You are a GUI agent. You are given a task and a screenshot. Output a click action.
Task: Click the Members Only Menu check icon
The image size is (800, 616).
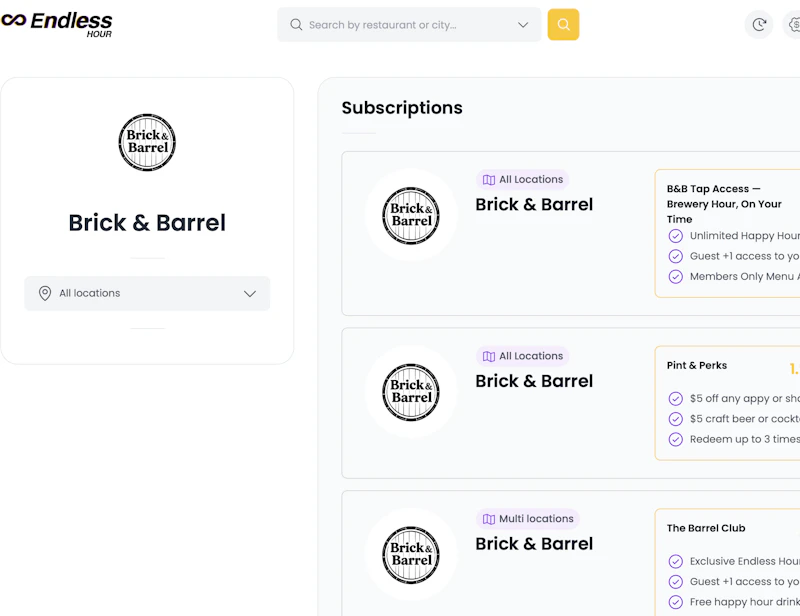676,277
